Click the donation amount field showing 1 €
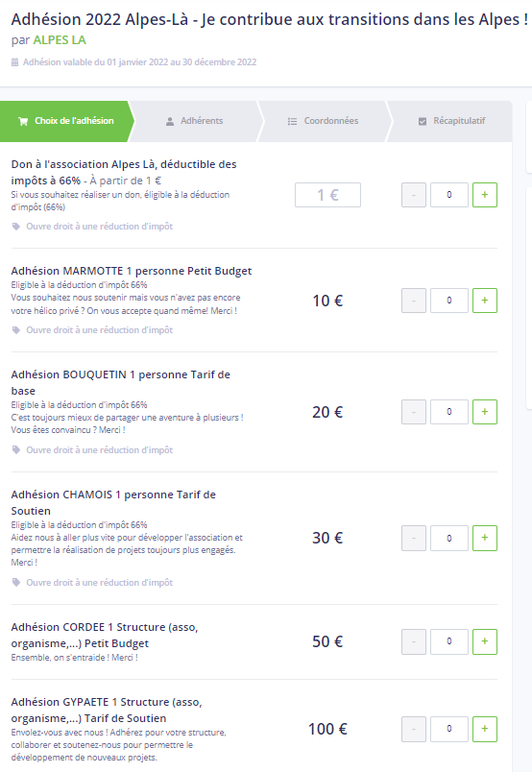Image resolution: width=532 pixels, height=772 pixels. 327,195
